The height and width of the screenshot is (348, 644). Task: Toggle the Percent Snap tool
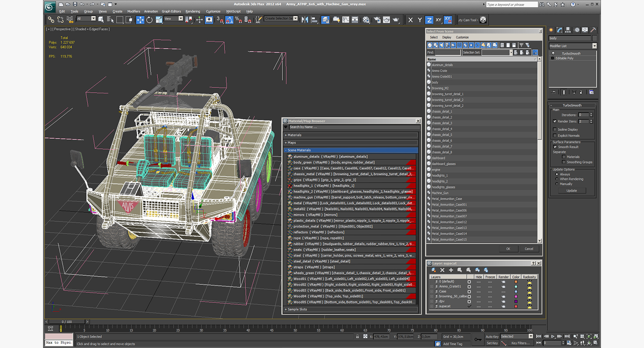238,20
